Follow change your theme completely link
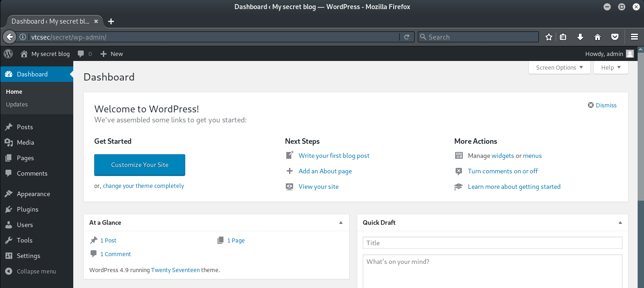 point(143,186)
